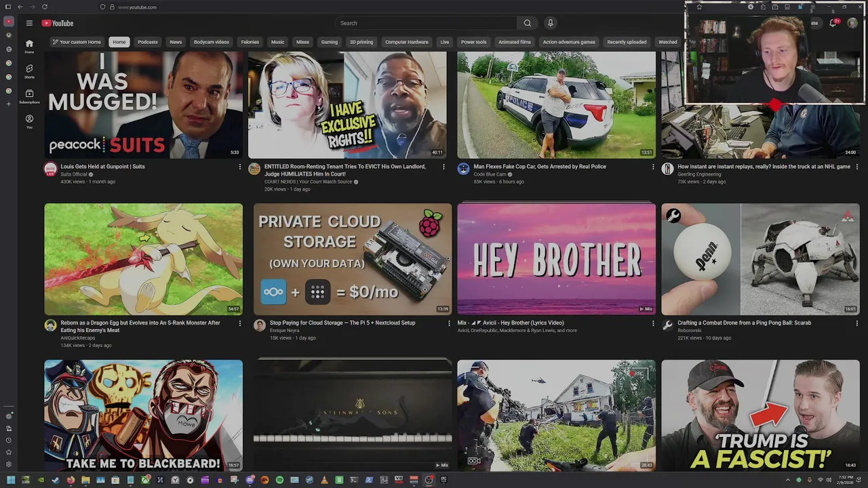Image resolution: width=868 pixels, height=488 pixels.
Task: Click the lock site-info icon in address bar
Action: click(112, 7)
